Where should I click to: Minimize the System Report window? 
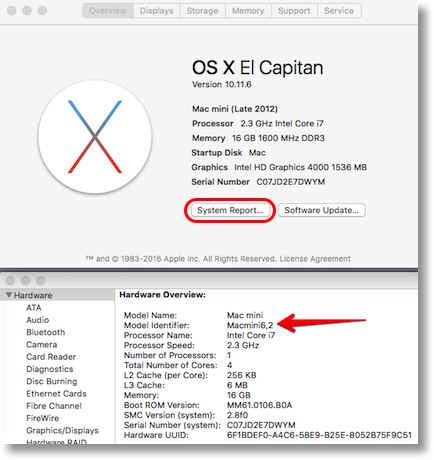coord(26,281)
